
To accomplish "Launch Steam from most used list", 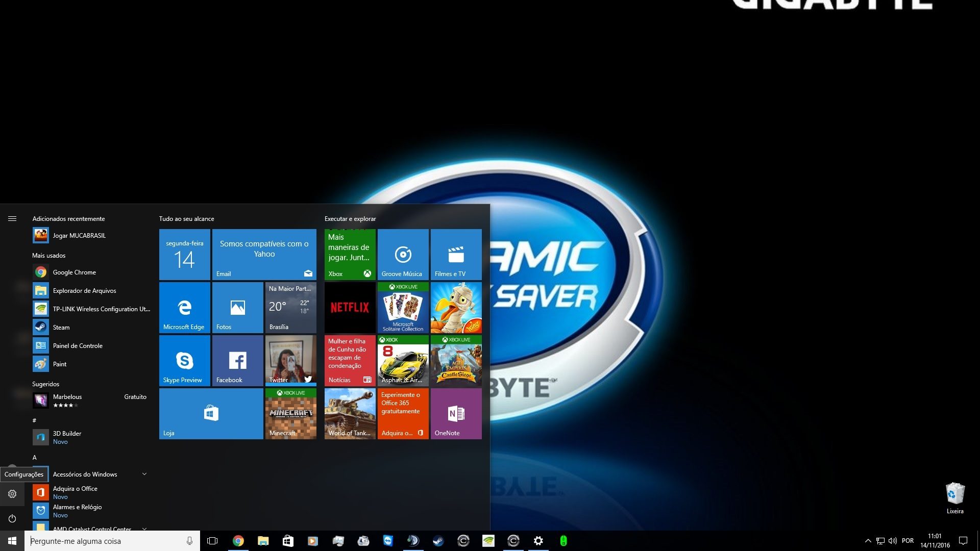I will tap(92, 328).
